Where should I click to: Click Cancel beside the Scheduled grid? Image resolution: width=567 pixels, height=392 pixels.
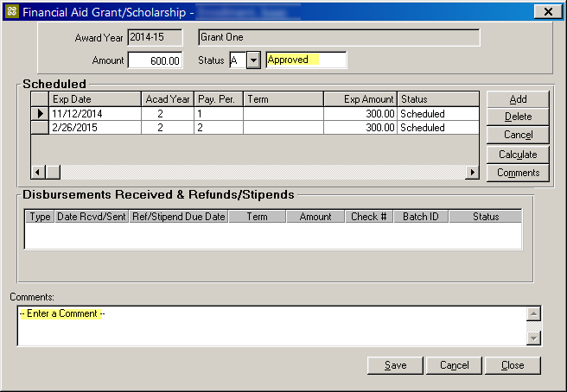click(x=517, y=136)
